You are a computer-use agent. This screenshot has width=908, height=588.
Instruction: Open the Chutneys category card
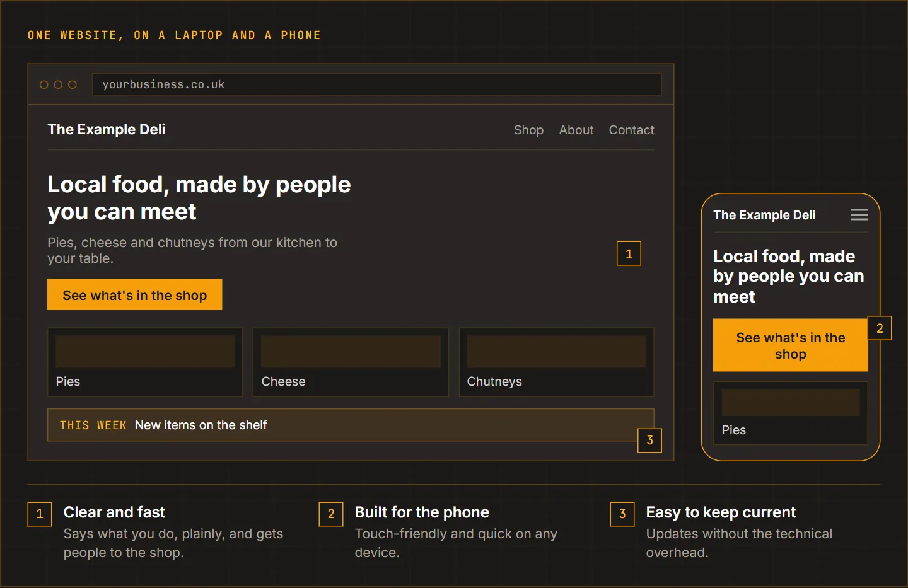pos(557,362)
